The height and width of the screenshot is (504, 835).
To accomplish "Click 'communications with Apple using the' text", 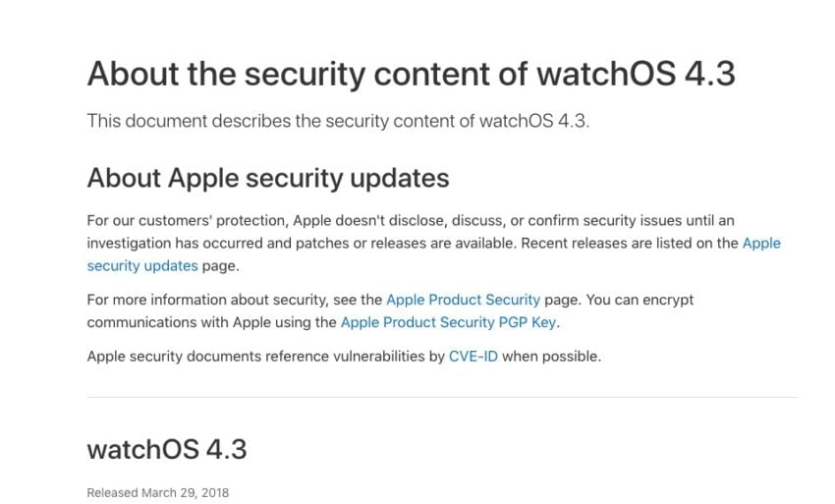I will [211, 322].
